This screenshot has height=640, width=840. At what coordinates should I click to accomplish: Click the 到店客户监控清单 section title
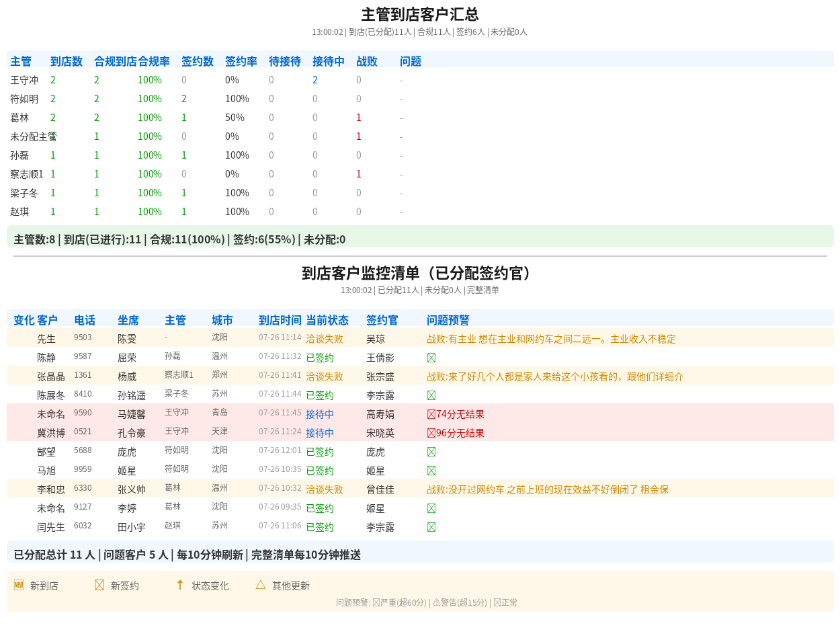420,273
